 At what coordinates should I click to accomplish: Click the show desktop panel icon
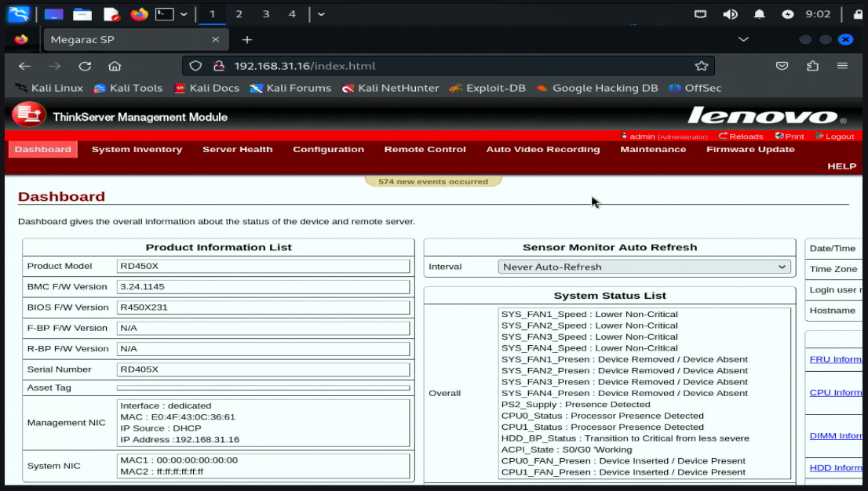point(53,14)
